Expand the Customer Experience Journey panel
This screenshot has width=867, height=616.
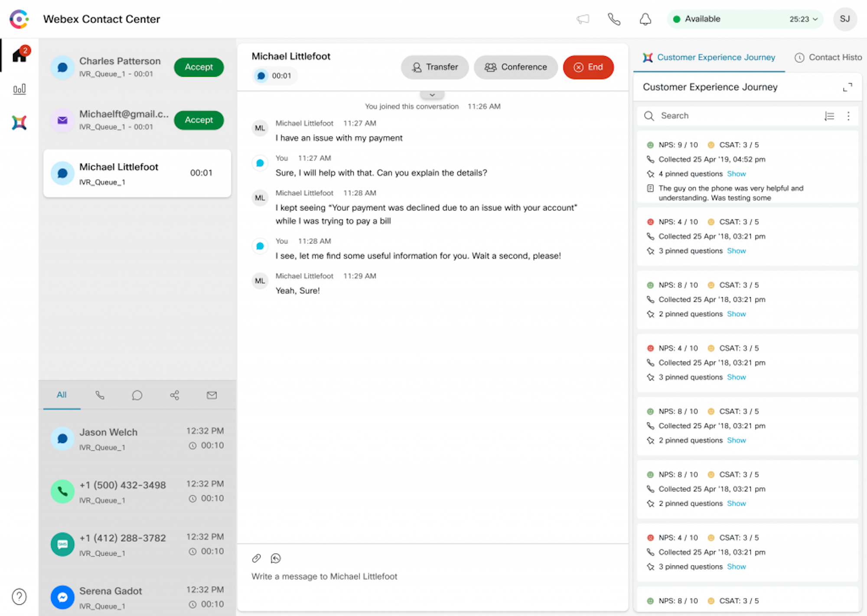[x=847, y=88]
